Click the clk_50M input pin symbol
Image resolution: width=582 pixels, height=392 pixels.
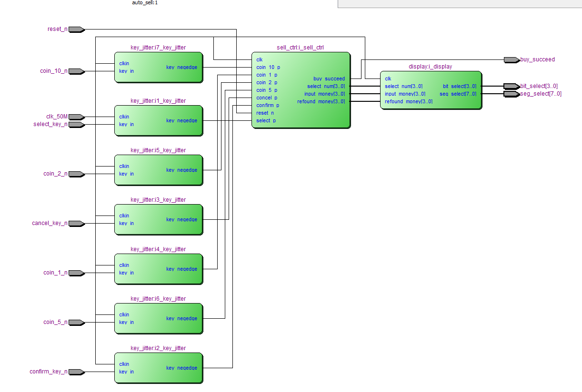77,117
